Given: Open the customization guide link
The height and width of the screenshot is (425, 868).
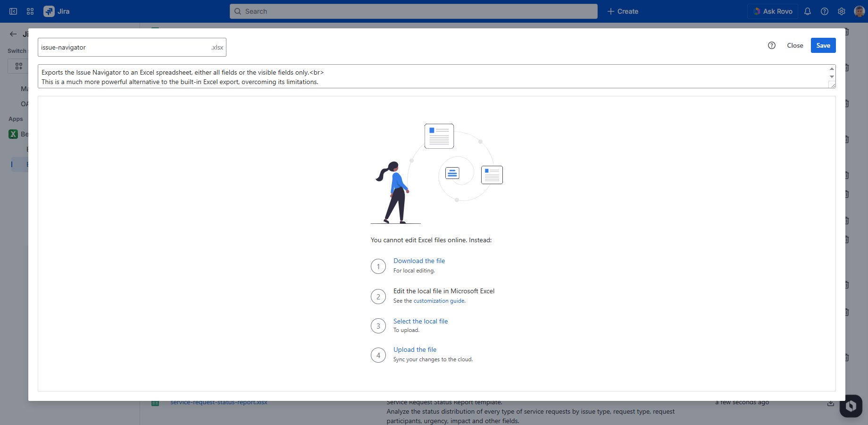Looking at the screenshot, I should click(x=439, y=301).
